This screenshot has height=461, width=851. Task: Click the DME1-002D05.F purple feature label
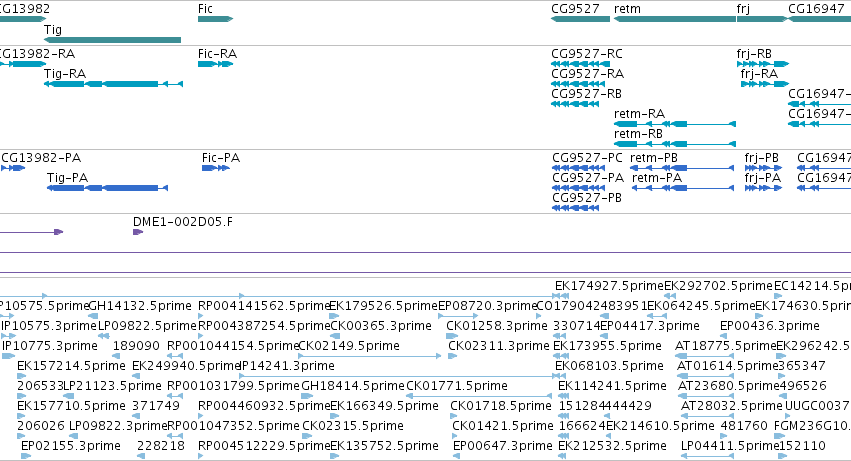183,222
